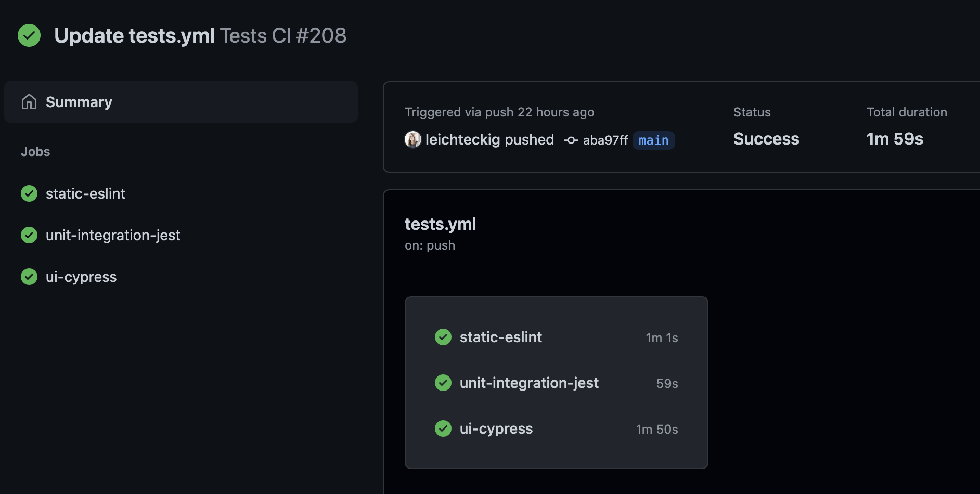Click the commit icon before aba97ff

tap(570, 140)
